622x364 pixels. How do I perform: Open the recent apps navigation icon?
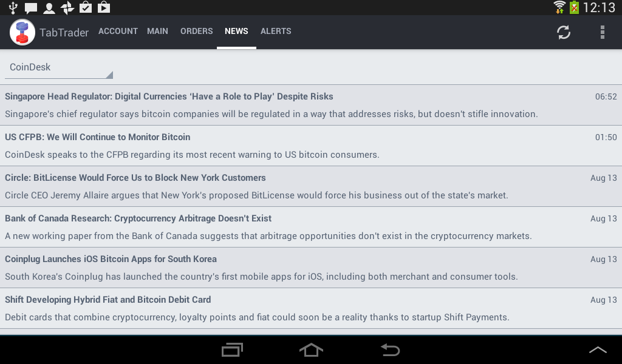coord(232,350)
